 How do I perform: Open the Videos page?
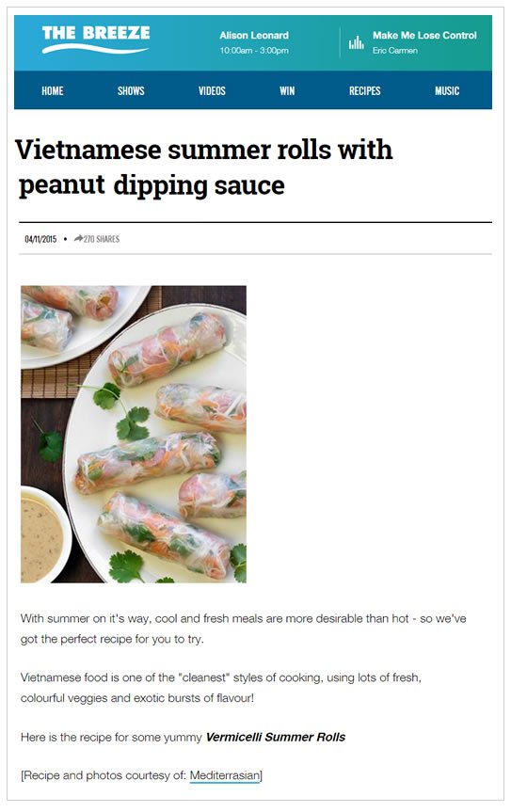pos(212,90)
